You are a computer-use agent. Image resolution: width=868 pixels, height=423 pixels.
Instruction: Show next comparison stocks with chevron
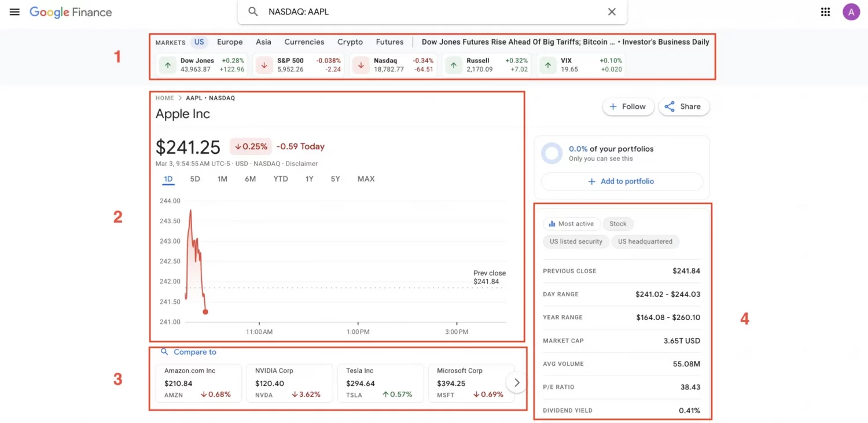517,382
